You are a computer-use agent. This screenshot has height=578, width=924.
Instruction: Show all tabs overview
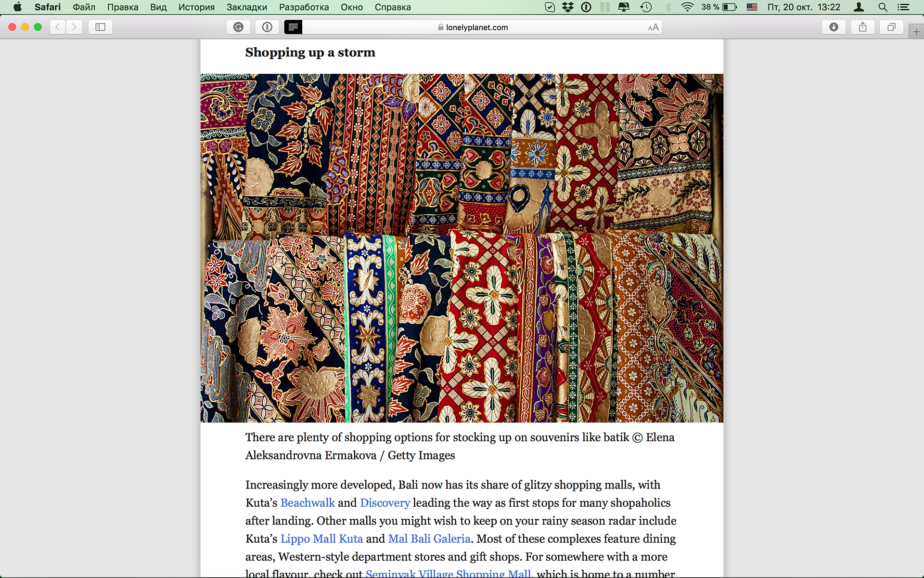click(891, 27)
